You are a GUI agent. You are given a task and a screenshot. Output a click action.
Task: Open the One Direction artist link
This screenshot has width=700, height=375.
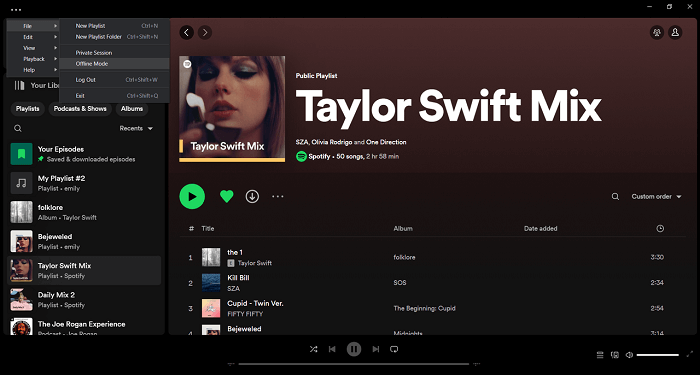[x=386, y=142]
